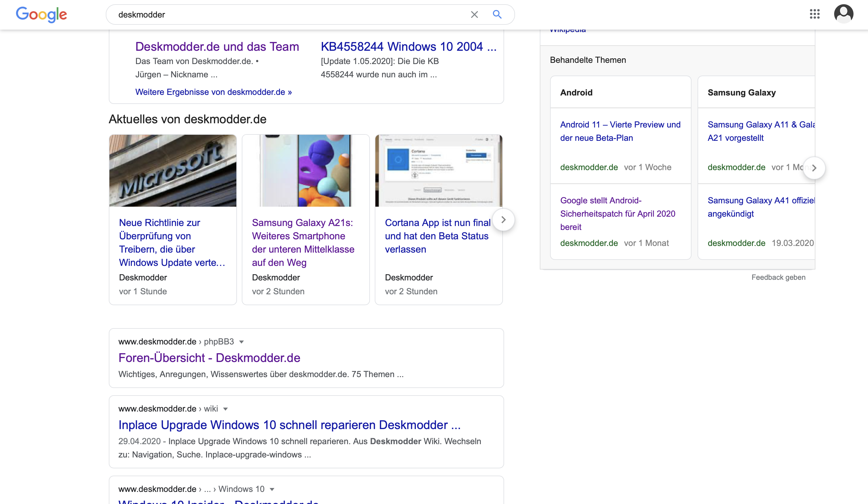Select the Samsung Galaxy topic heading

pyautogui.click(x=742, y=92)
